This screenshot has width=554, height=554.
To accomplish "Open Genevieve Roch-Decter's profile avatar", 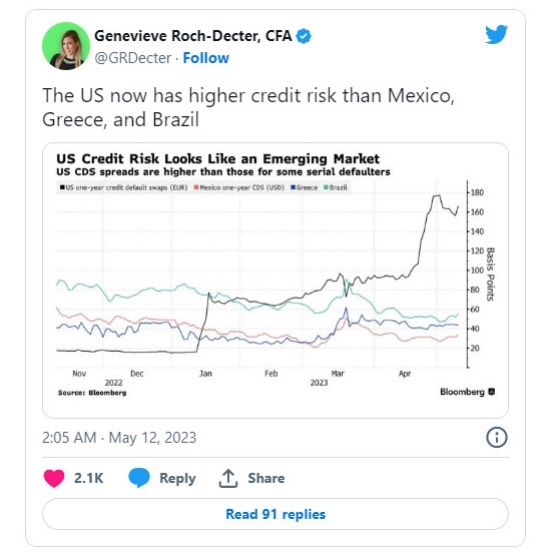I will pyautogui.click(x=66, y=46).
